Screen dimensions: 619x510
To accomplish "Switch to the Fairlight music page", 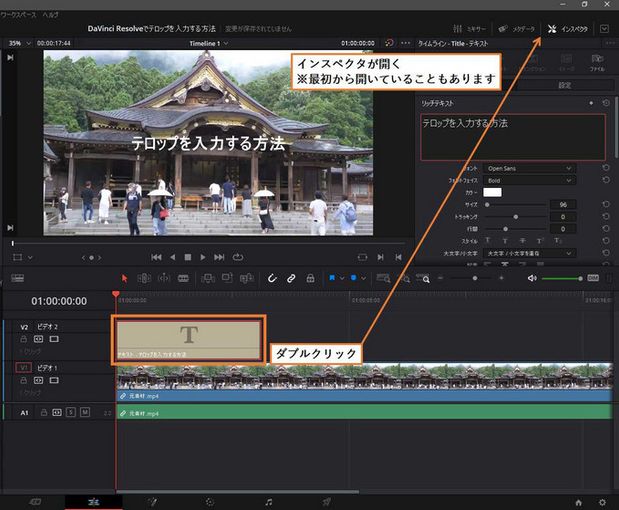I will click(x=268, y=502).
